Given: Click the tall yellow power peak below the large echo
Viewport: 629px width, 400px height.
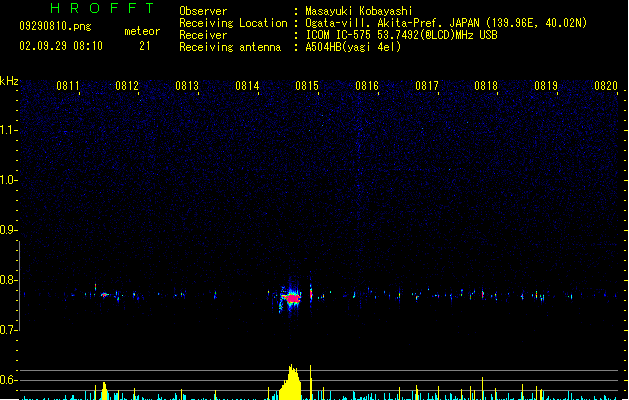Looking at the screenshot, I should pyautogui.click(x=292, y=382).
